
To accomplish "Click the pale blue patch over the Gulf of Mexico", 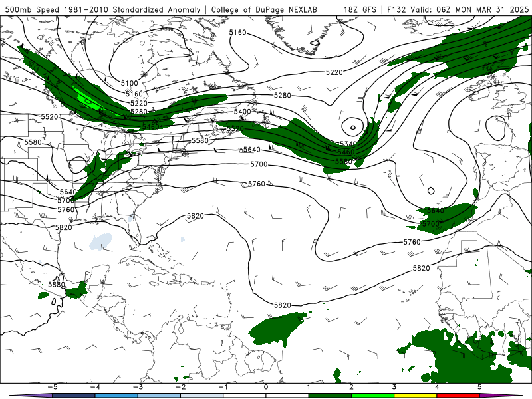I will [100, 241].
